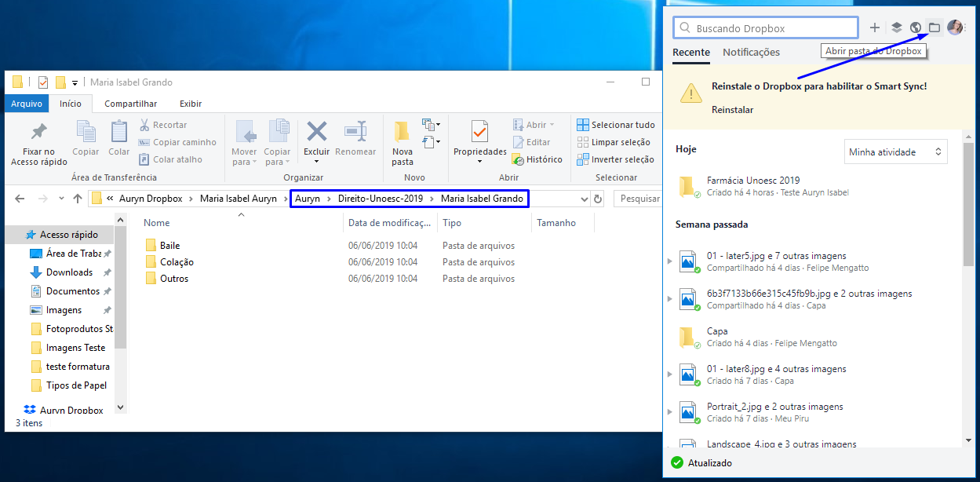980x482 pixels.
Task: Click the Pesquisar search field in Explorer
Action: (x=638, y=199)
